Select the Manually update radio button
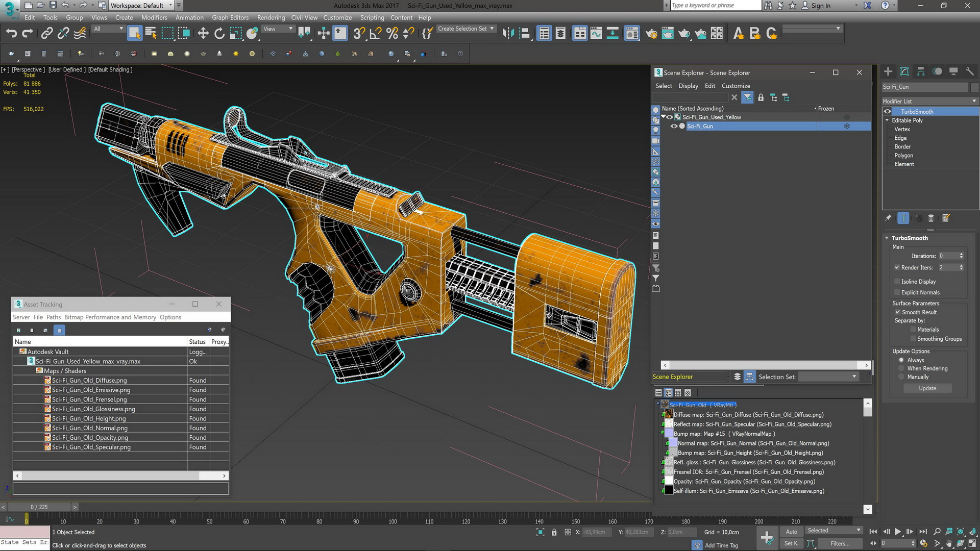Viewport: 980px width, 551px height. (x=901, y=377)
